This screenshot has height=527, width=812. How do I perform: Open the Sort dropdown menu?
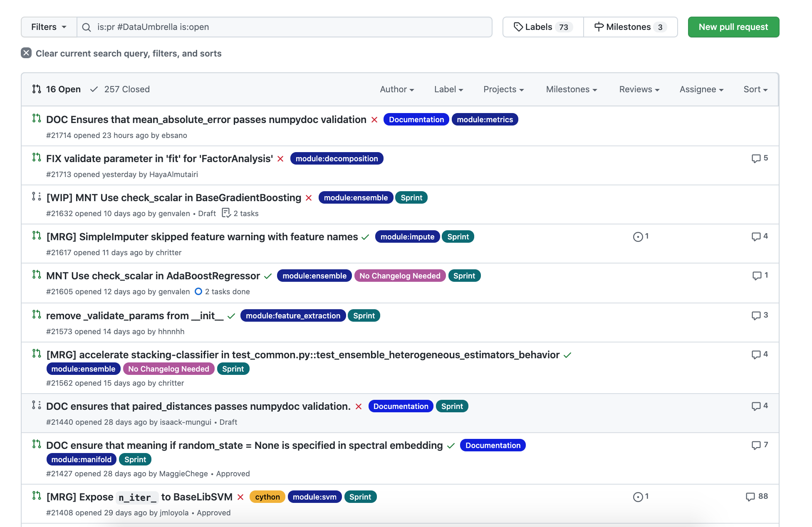[755, 89]
